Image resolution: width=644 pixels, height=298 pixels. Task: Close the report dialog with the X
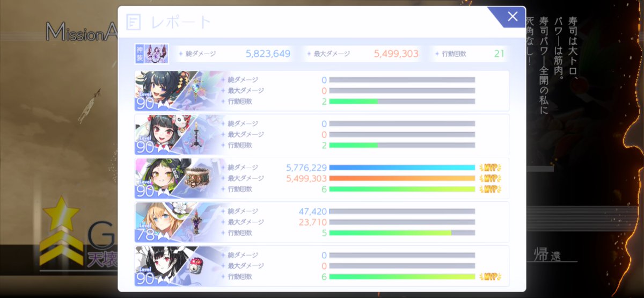tap(512, 17)
